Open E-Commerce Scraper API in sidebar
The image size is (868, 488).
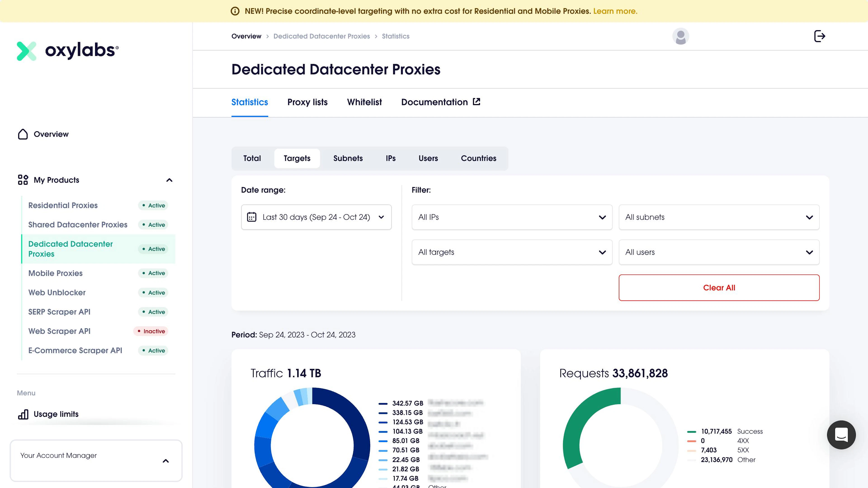pos(75,350)
